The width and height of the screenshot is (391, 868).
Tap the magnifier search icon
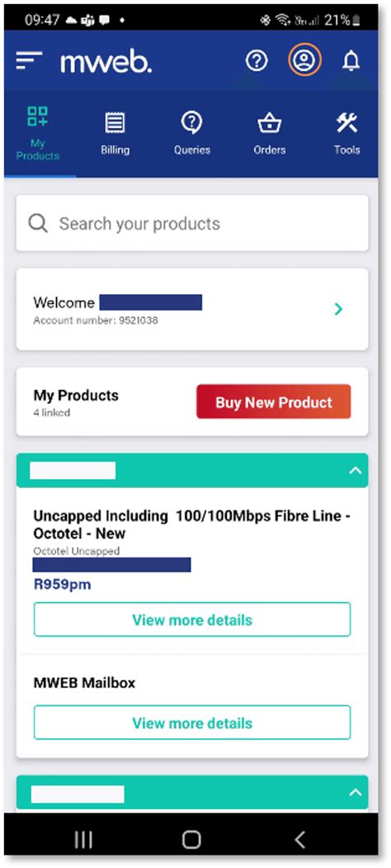[38, 224]
